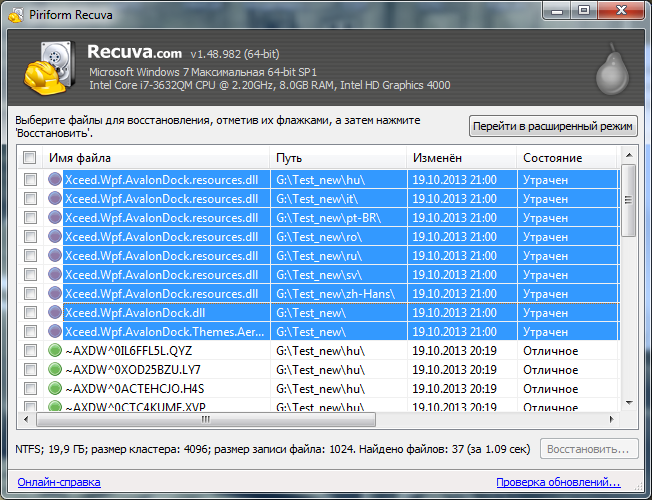Tick checkbox for G:\Test_new\ro\ row
The width and height of the screenshot is (652, 500).
click(x=30, y=237)
